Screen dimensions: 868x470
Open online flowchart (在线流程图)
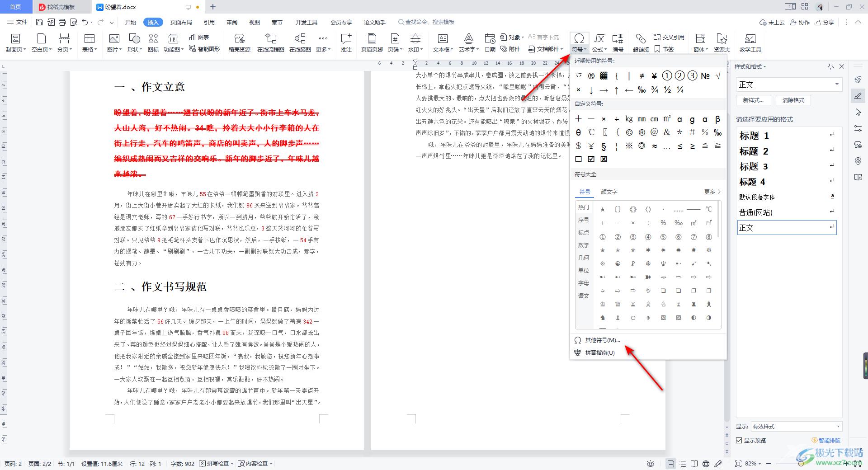pyautogui.click(x=270, y=43)
